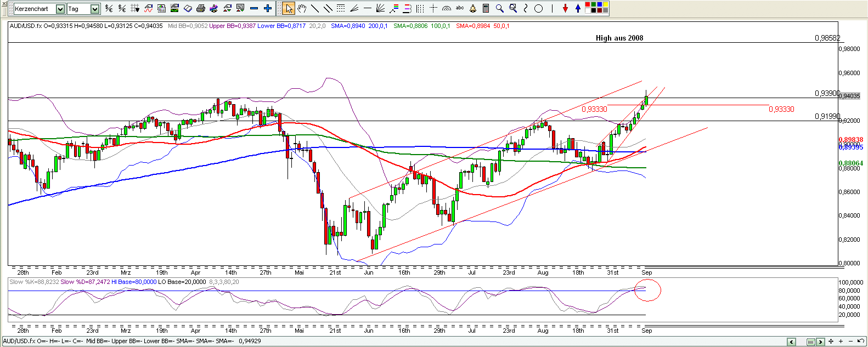Click the green ticker display icon
The width and height of the screenshot is (868, 347).
(174, 9)
